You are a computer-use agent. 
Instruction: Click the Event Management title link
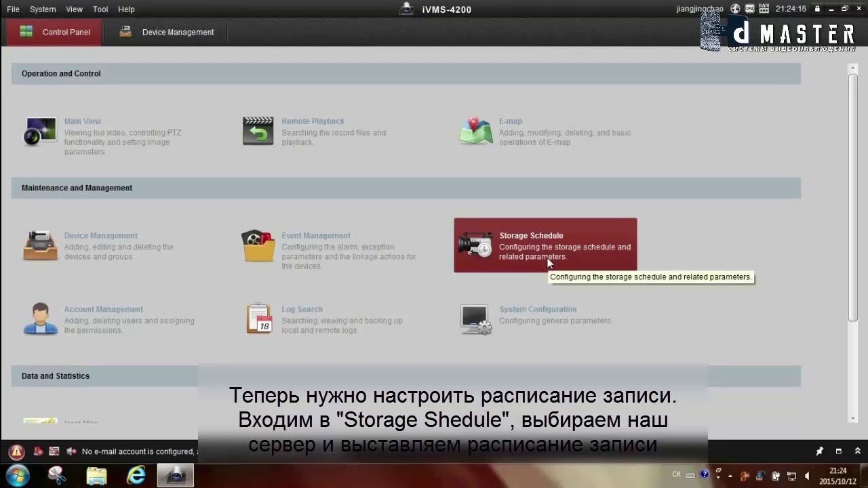click(x=316, y=236)
